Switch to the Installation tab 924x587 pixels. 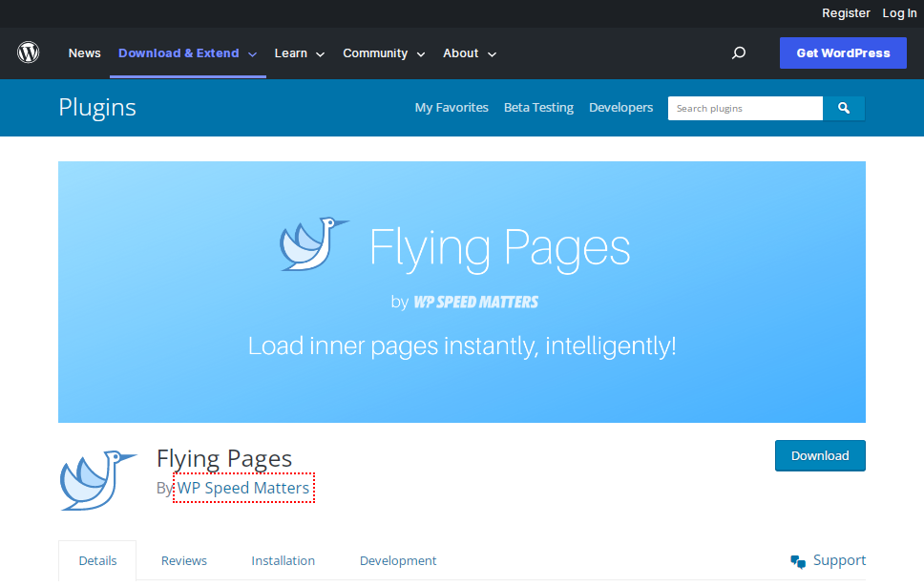coord(283,560)
